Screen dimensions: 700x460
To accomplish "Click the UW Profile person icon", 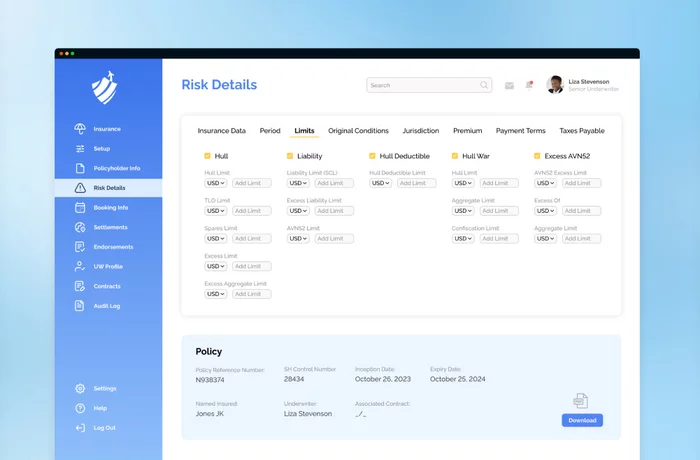I will click(80, 267).
